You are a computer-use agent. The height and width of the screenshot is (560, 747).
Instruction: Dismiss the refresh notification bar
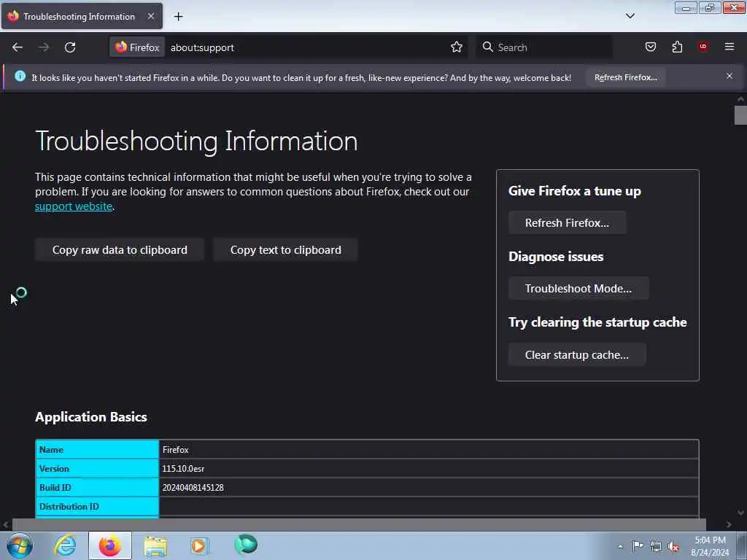click(729, 76)
